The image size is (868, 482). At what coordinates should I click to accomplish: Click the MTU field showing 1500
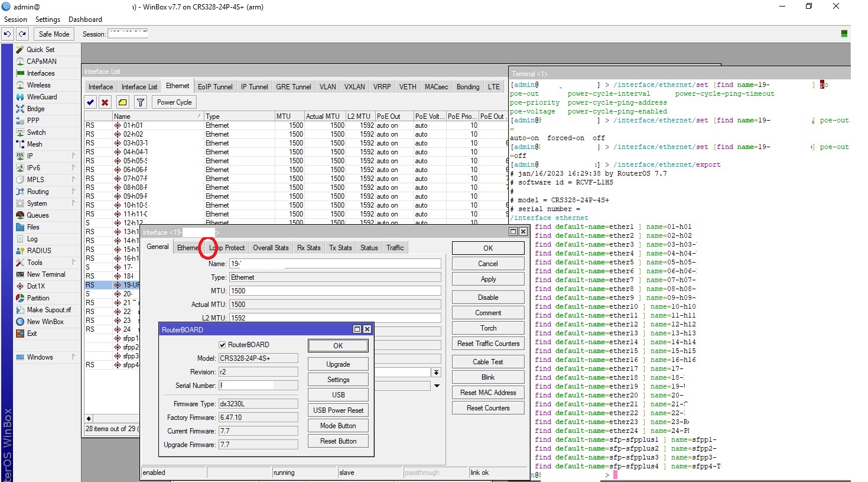(335, 291)
